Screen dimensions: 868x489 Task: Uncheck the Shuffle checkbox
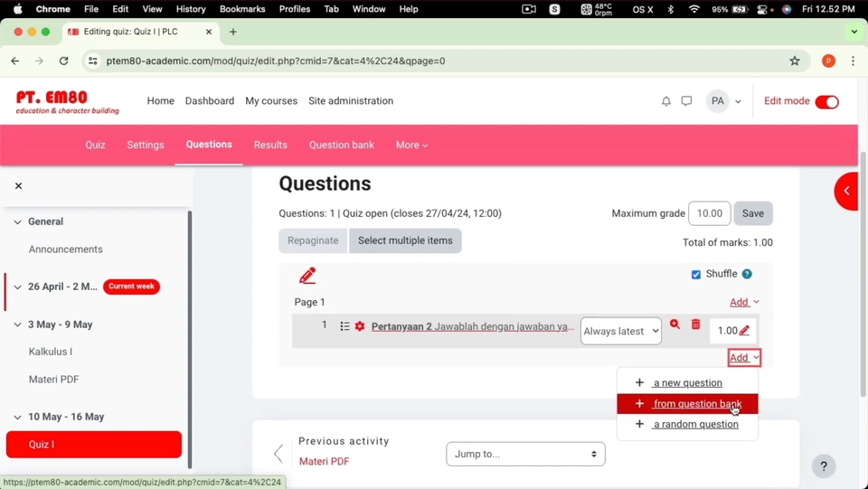696,275
